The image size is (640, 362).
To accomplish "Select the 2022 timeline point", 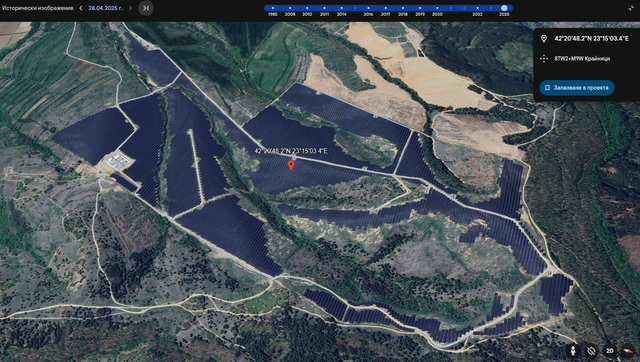I will (x=477, y=8).
